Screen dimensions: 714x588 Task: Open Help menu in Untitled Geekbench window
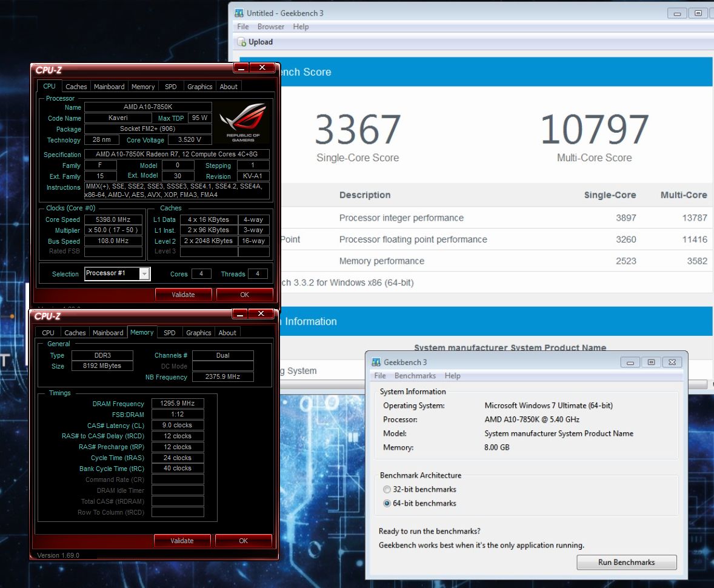[x=301, y=27]
